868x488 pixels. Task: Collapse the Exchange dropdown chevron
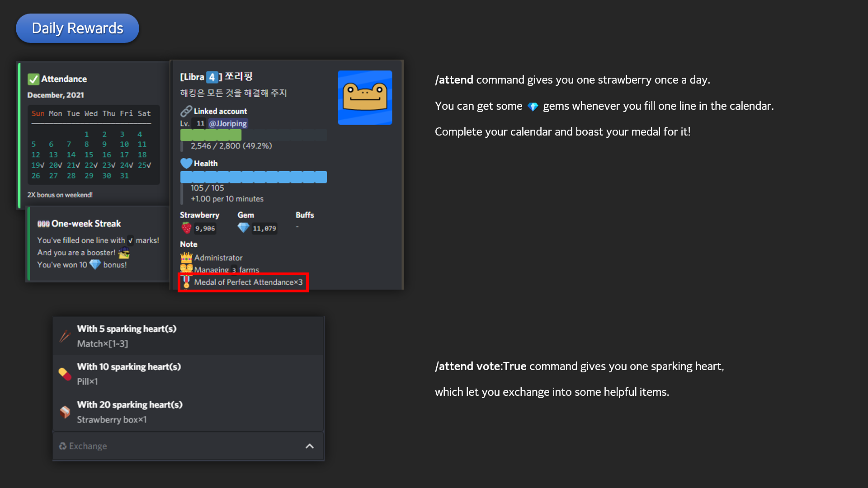point(310,446)
